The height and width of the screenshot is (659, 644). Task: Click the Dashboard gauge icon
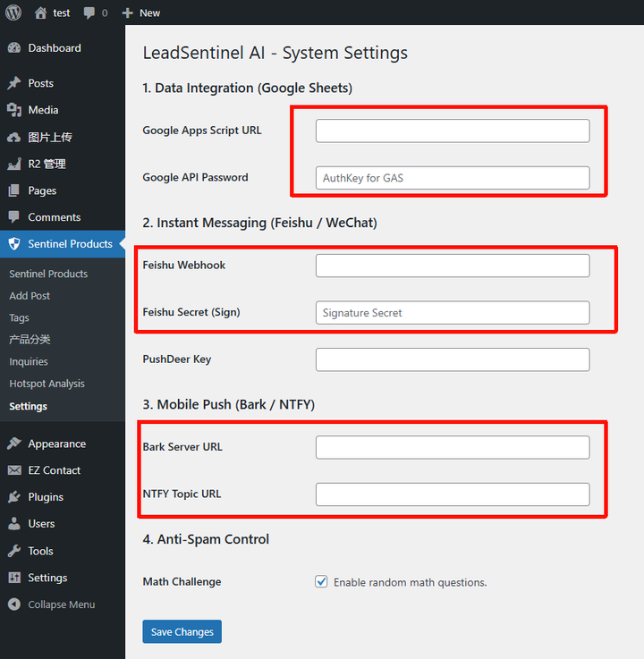[x=13, y=48]
